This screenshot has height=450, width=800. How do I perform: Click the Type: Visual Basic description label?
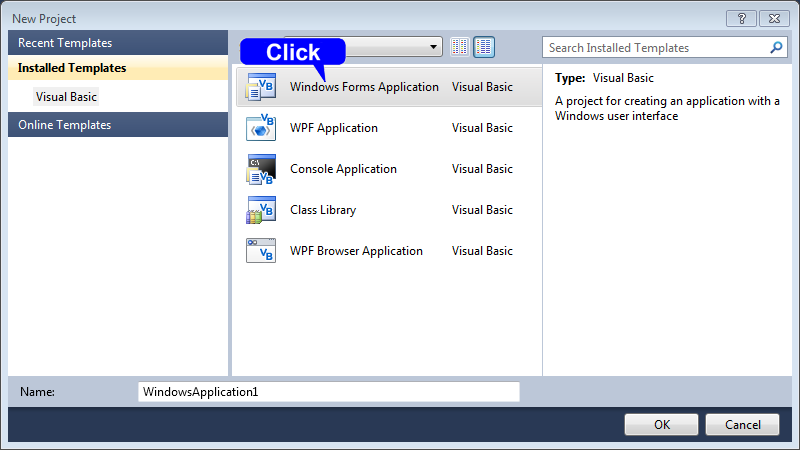coord(604,78)
